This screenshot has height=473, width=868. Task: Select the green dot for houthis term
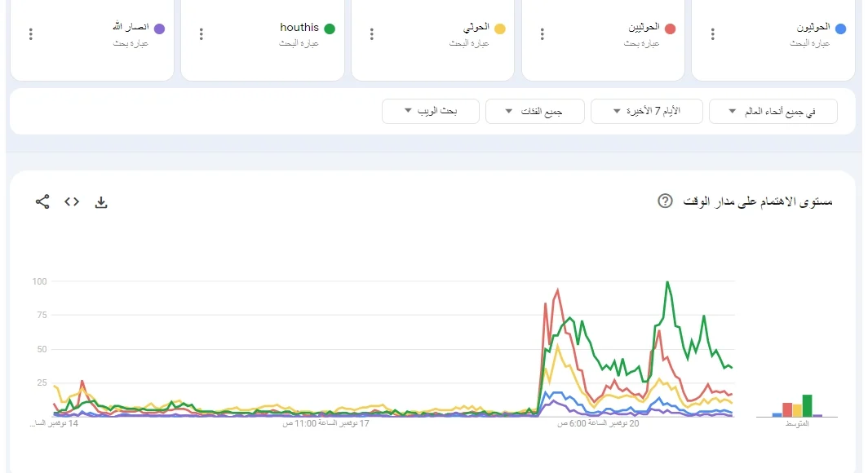pyautogui.click(x=330, y=27)
